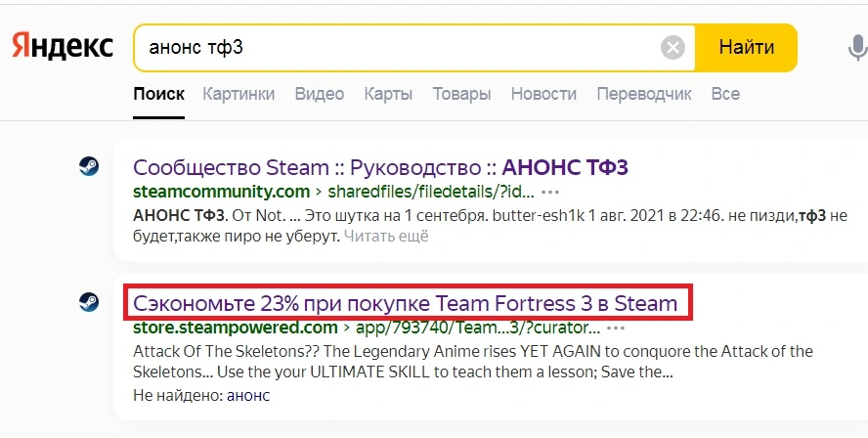
Task: Switch to the Видео tab
Action: [x=320, y=94]
